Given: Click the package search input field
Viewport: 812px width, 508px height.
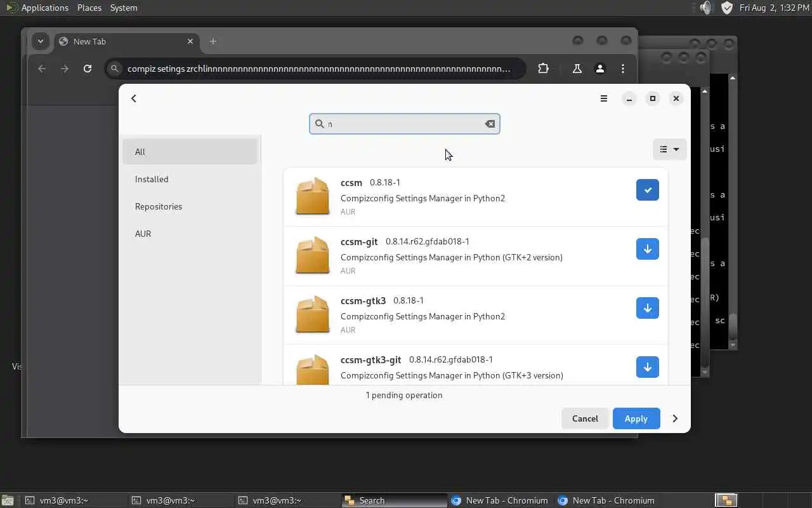Looking at the screenshot, I should point(405,124).
